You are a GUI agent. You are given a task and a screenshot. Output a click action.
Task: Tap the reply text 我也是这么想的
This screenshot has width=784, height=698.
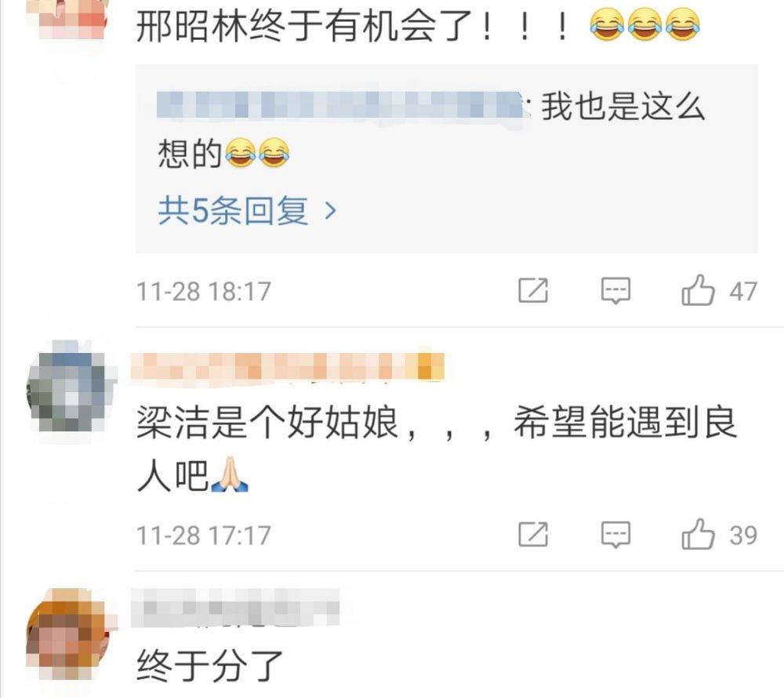click(431, 129)
